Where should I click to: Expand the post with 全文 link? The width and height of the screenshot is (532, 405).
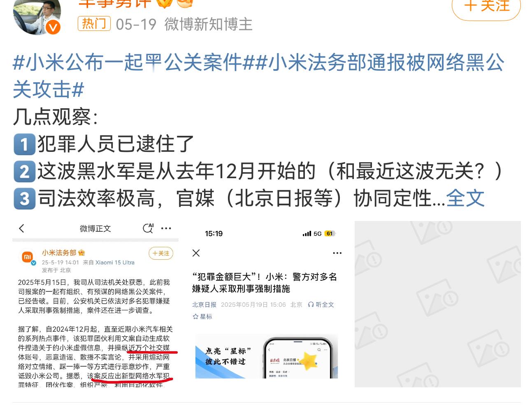[x=465, y=198]
